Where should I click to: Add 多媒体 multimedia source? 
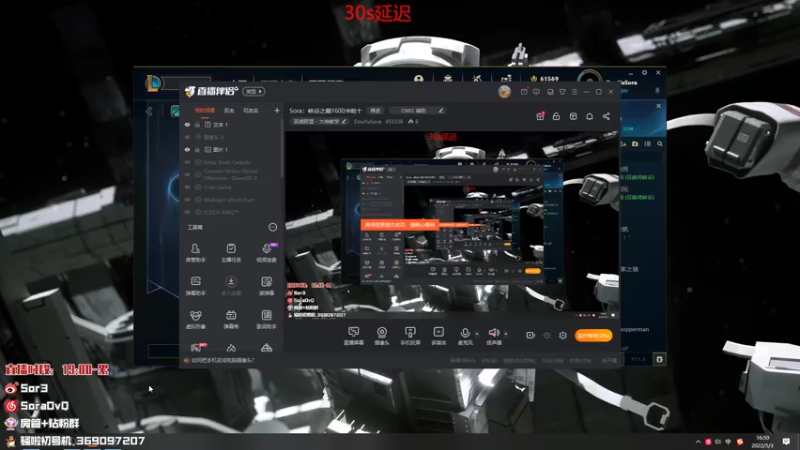438,336
